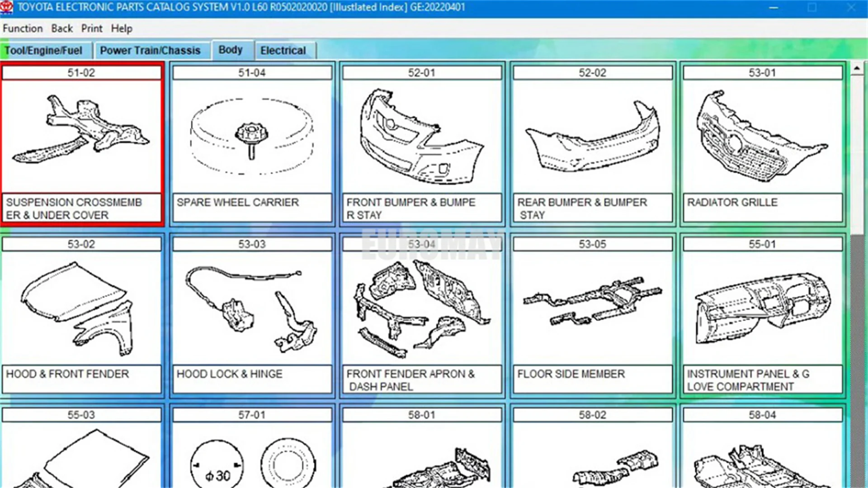The height and width of the screenshot is (488, 868).
Task: Select the SPARE WHEEL CARRIER label
Action: 252,208
